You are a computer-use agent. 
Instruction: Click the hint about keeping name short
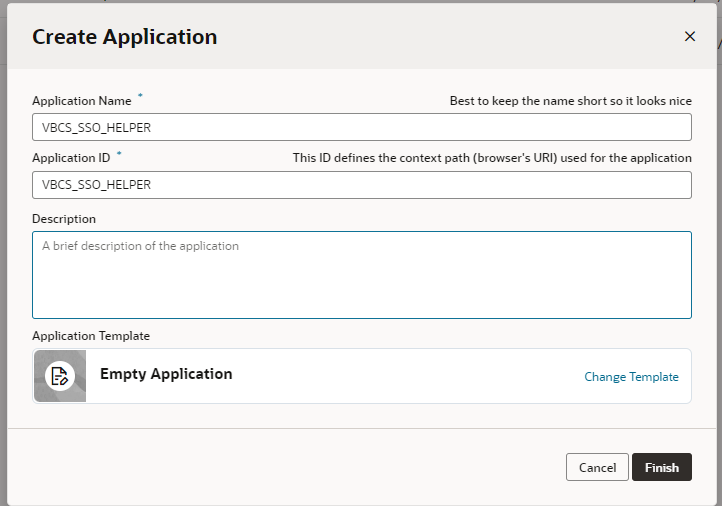[570, 101]
